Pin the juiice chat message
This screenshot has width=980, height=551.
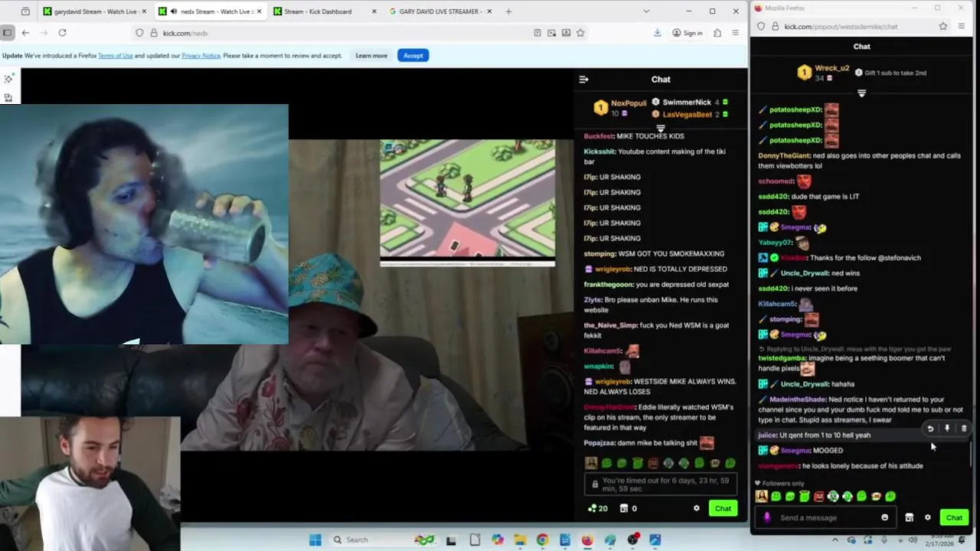947,429
